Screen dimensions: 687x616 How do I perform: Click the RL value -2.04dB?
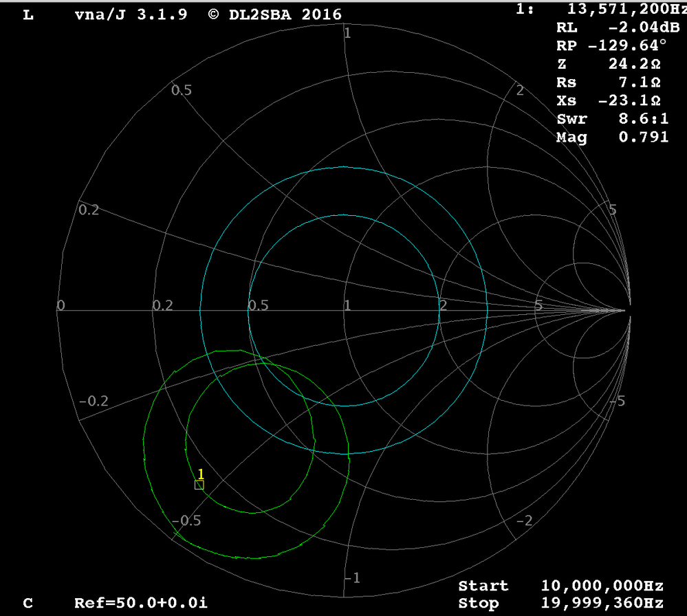point(644,27)
